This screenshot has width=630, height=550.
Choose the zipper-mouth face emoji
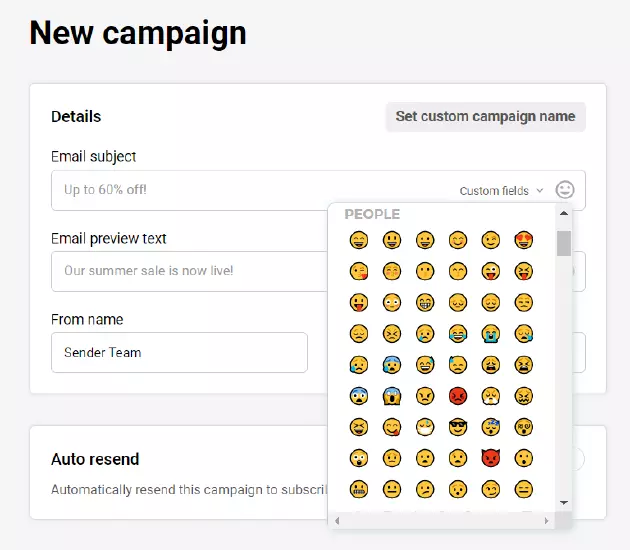tap(359, 489)
